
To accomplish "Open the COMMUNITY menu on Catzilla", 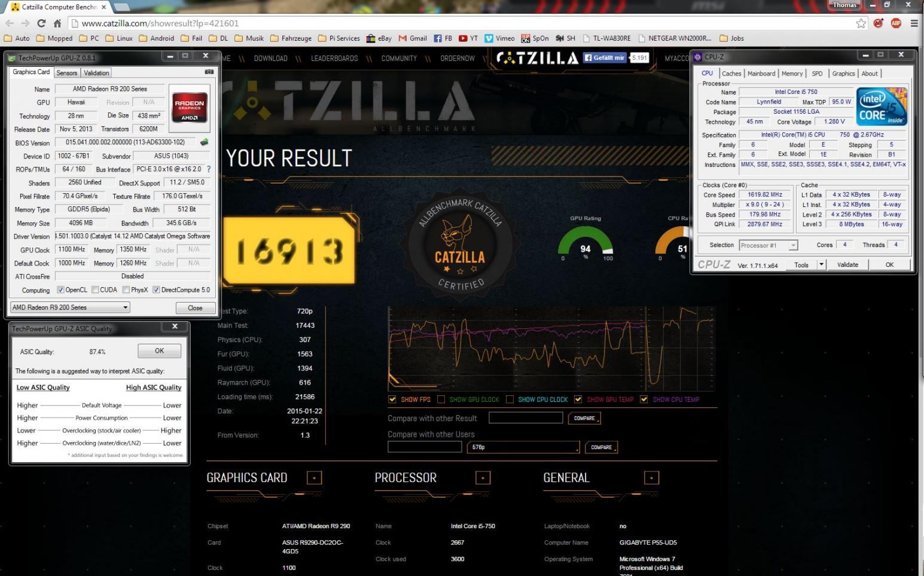I will pos(399,59).
